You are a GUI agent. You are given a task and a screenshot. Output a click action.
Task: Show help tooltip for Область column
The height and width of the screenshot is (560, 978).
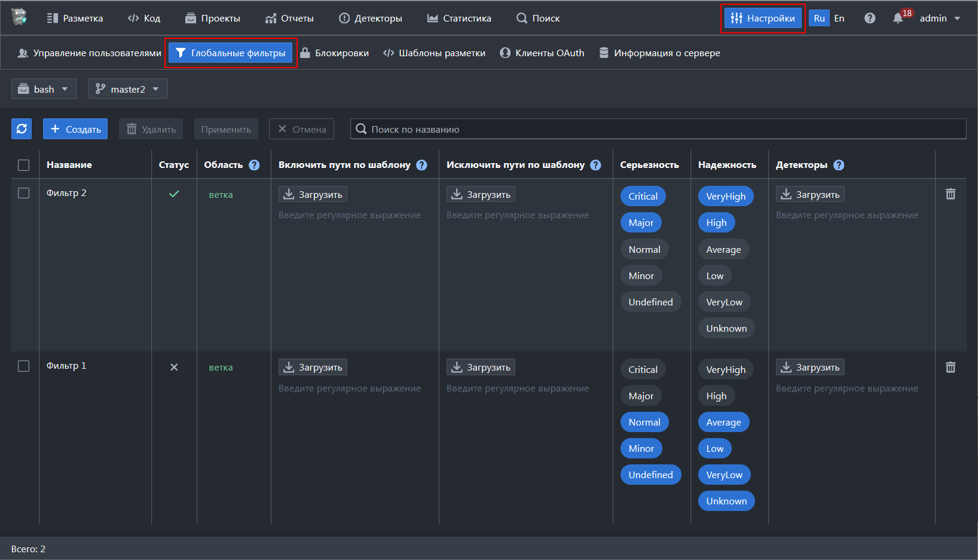coord(254,166)
